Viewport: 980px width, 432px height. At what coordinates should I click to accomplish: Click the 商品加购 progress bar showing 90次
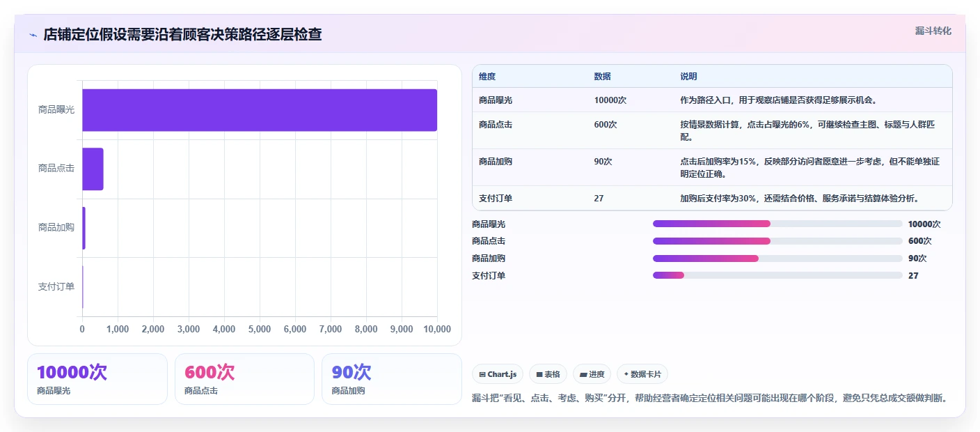(x=777, y=259)
